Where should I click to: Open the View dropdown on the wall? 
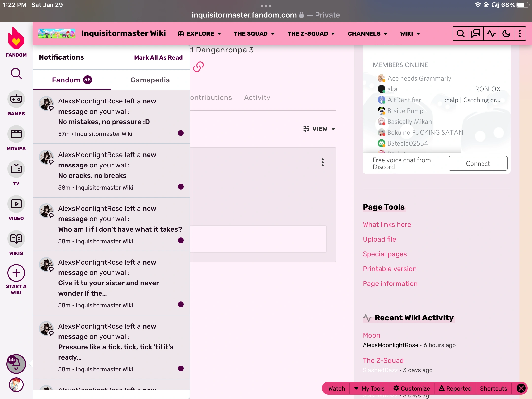pyautogui.click(x=319, y=129)
